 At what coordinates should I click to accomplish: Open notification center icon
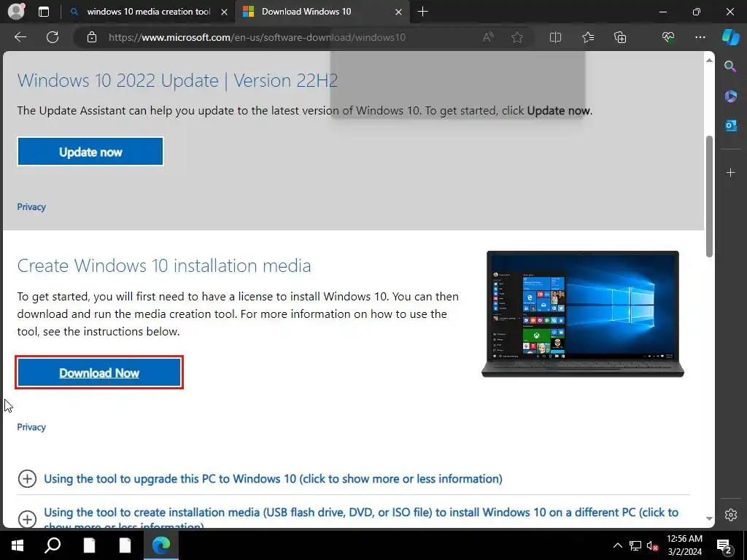(x=724, y=545)
